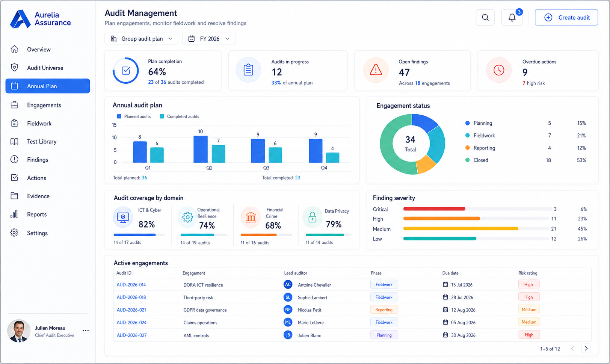Open audit link AUD-2026-027
Screen dimensions: 610x364
[131, 335]
